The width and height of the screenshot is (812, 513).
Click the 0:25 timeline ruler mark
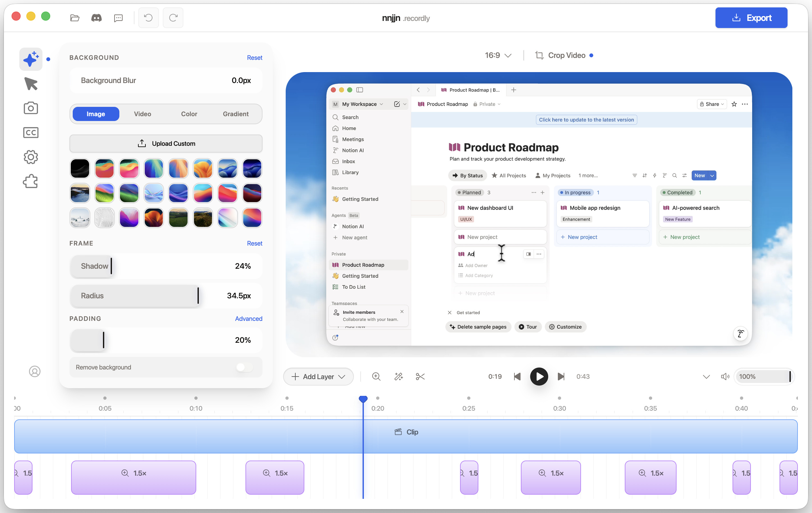469,408
